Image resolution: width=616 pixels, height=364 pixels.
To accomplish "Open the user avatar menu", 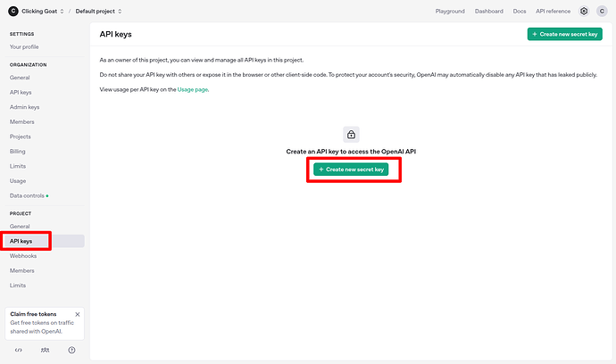I will (x=602, y=11).
